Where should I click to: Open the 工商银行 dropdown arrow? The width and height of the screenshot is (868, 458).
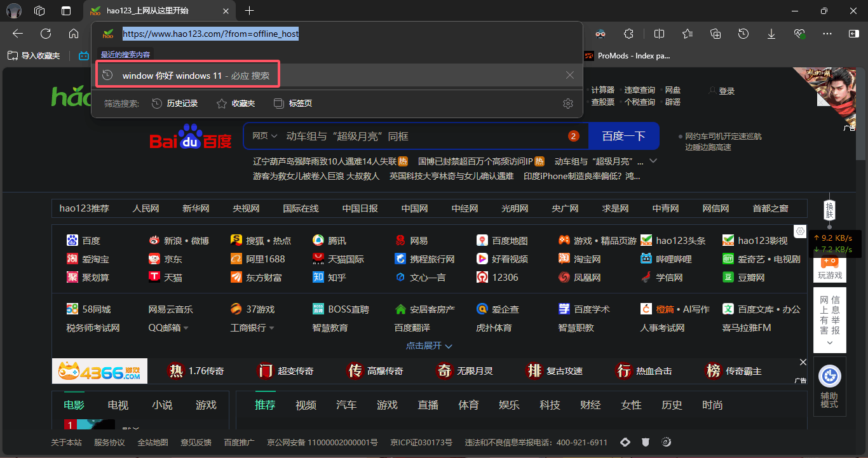click(x=272, y=328)
